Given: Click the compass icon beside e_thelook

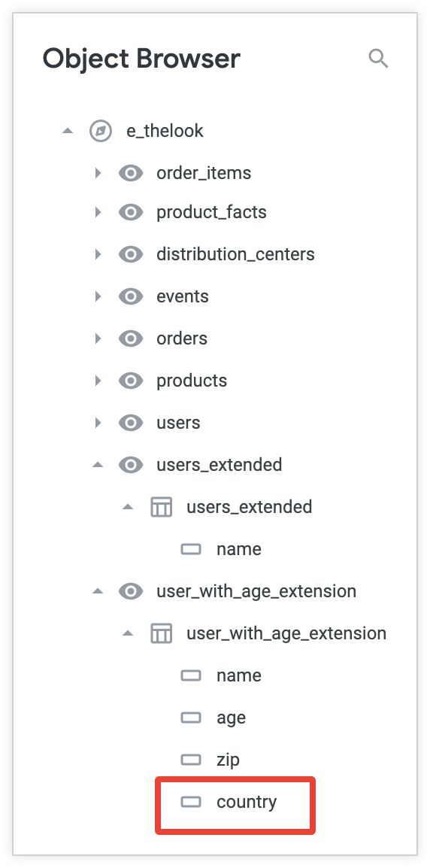Looking at the screenshot, I should (101, 131).
